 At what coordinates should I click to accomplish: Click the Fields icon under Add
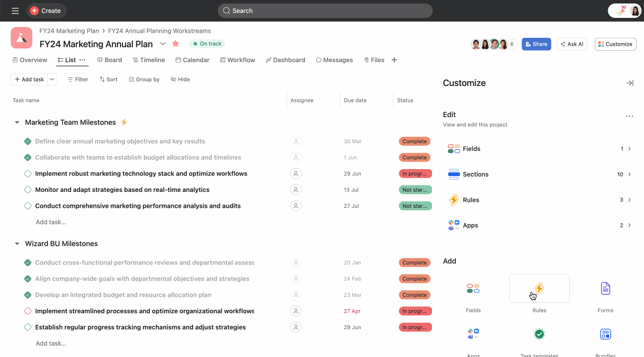click(x=473, y=288)
